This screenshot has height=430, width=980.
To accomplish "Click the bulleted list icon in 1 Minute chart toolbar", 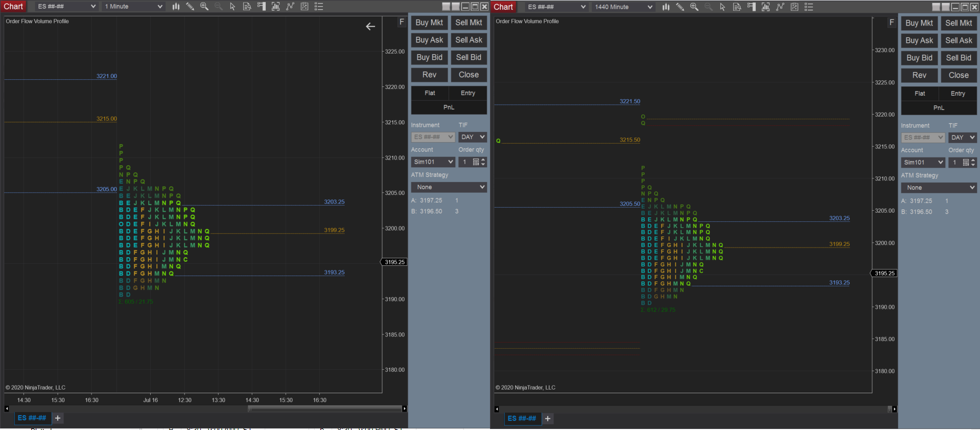I will [319, 7].
